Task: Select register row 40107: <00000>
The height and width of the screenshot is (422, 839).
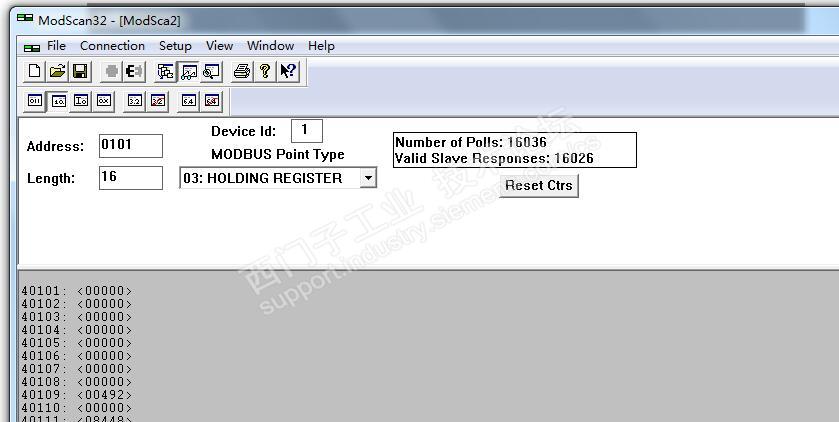Action: pyautogui.click(x=77, y=369)
